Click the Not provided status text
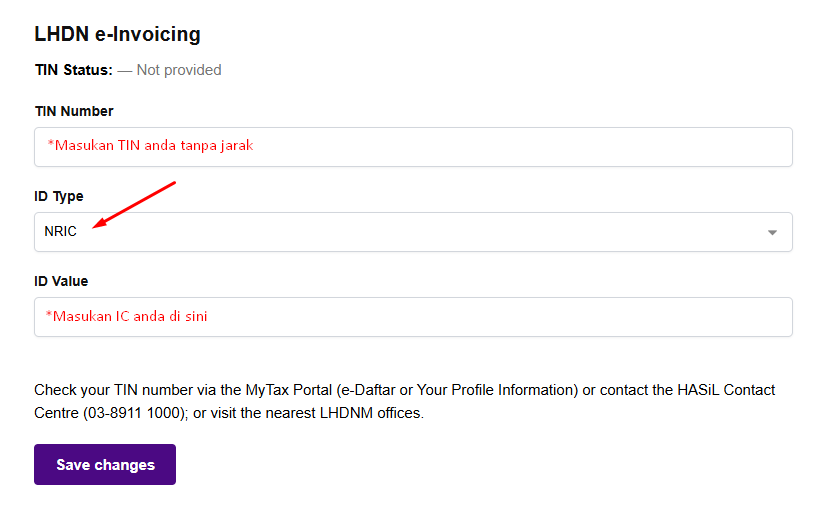This screenshot has height=526, width=823. [x=179, y=70]
